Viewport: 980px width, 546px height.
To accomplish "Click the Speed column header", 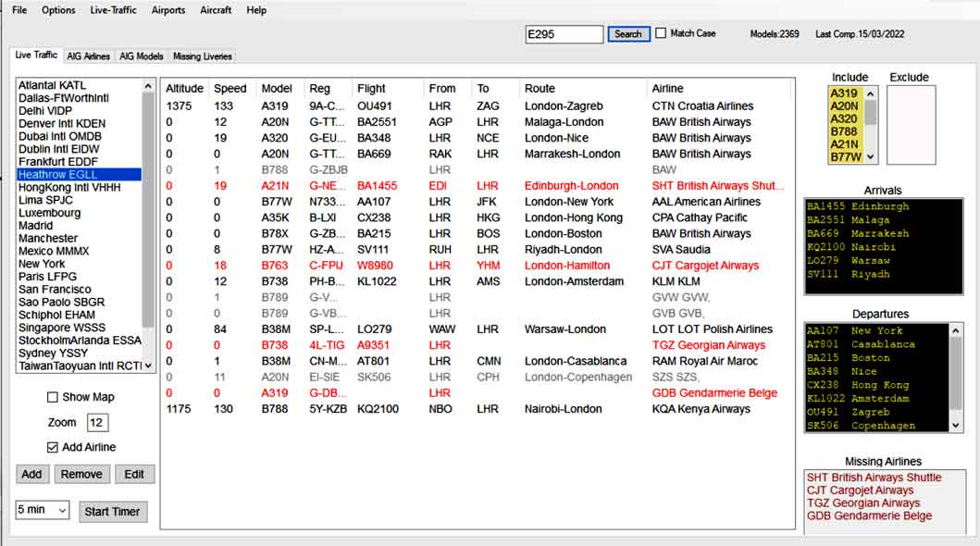I will coord(230,89).
